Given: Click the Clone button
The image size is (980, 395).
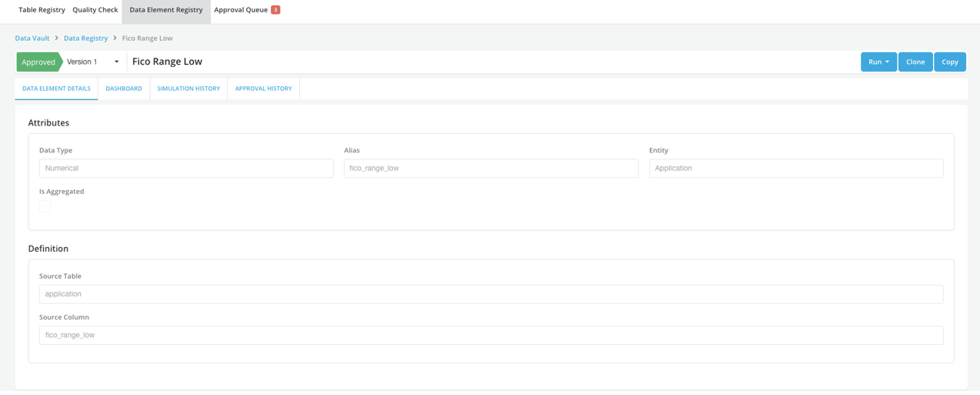Looking at the screenshot, I should (x=915, y=62).
